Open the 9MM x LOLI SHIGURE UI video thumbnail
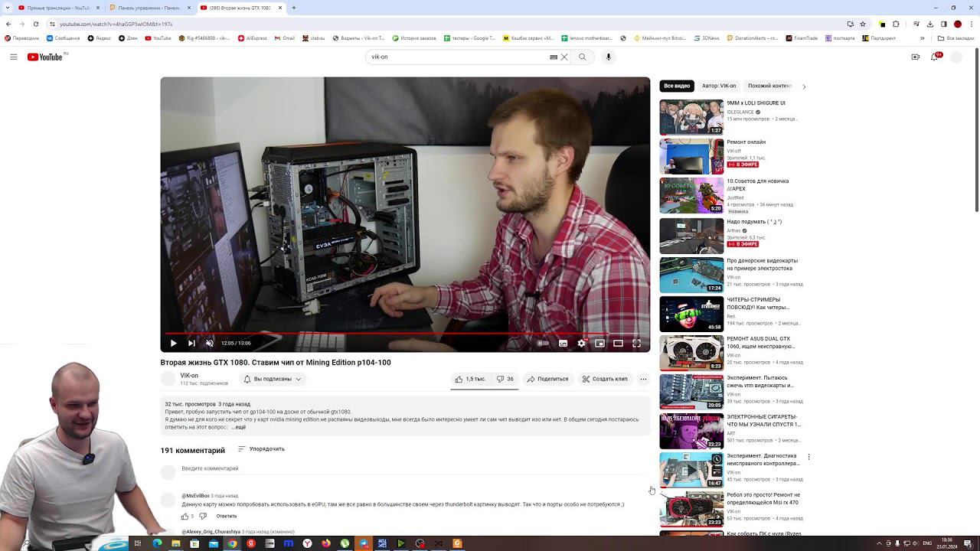The height and width of the screenshot is (551, 980). (x=691, y=117)
